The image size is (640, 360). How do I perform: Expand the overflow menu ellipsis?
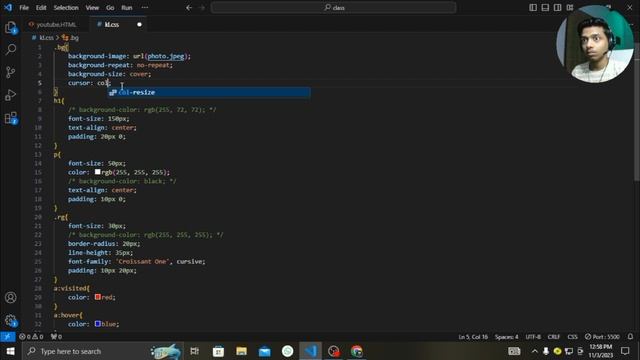click(145, 7)
